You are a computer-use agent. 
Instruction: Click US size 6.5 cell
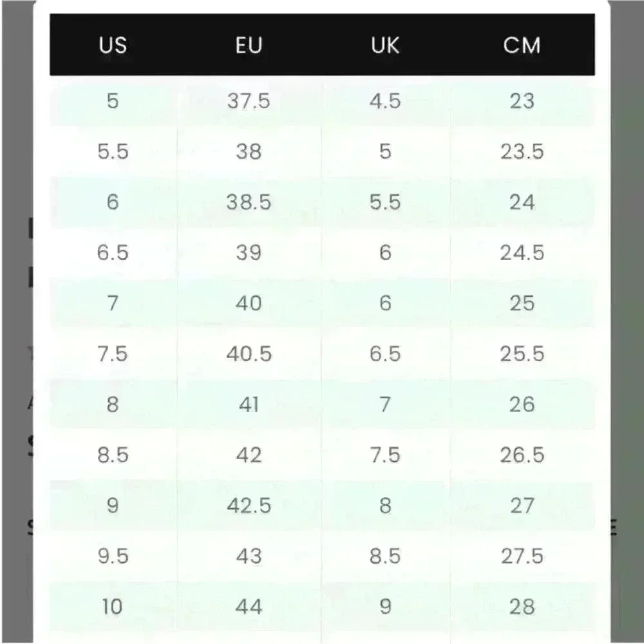pyautogui.click(x=113, y=252)
